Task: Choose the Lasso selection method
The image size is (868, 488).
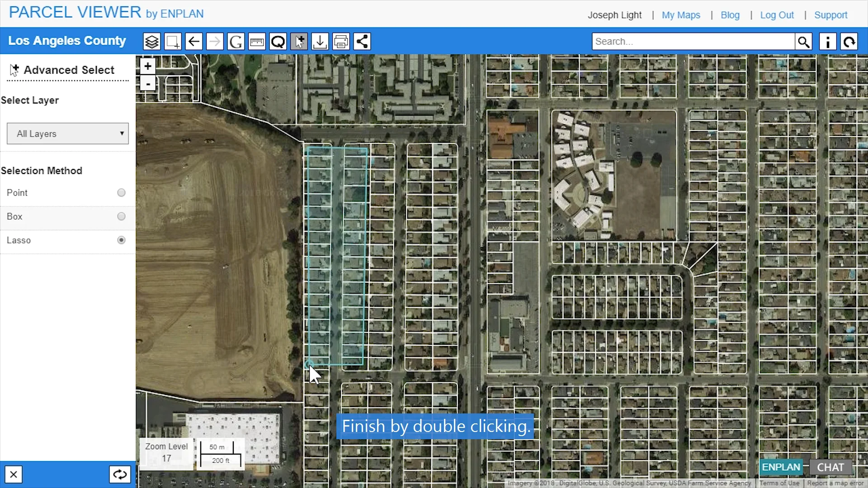Action: 121,240
